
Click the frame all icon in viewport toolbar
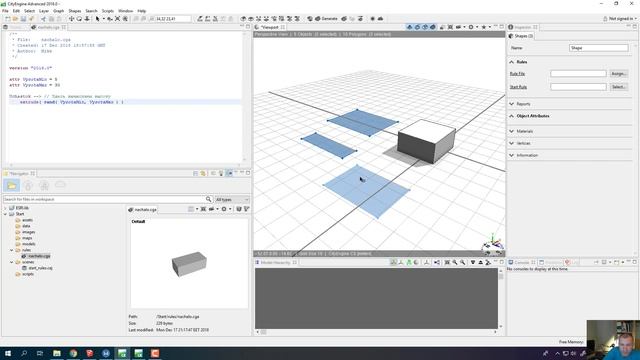point(450,27)
